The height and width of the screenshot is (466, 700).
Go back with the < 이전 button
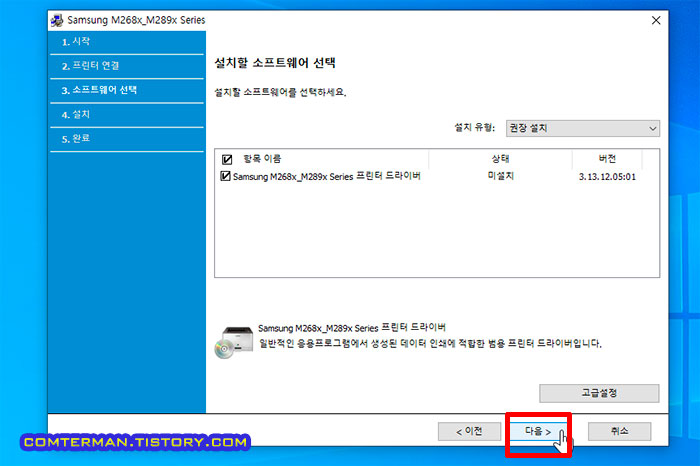click(469, 431)
